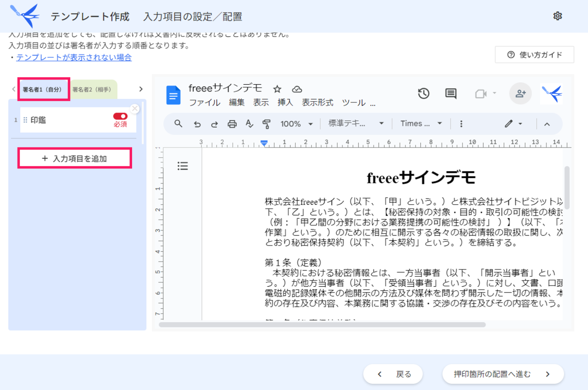Click the freeeサインデモ heading in the document
Viewport: 588px width, 390px height.
coord(421,178)
